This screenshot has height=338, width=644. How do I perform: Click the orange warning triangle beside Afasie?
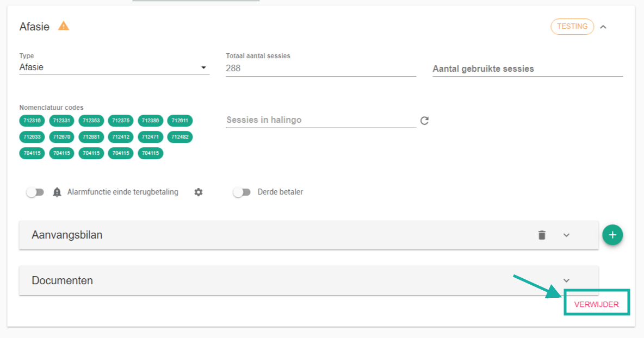coord(64,26)
